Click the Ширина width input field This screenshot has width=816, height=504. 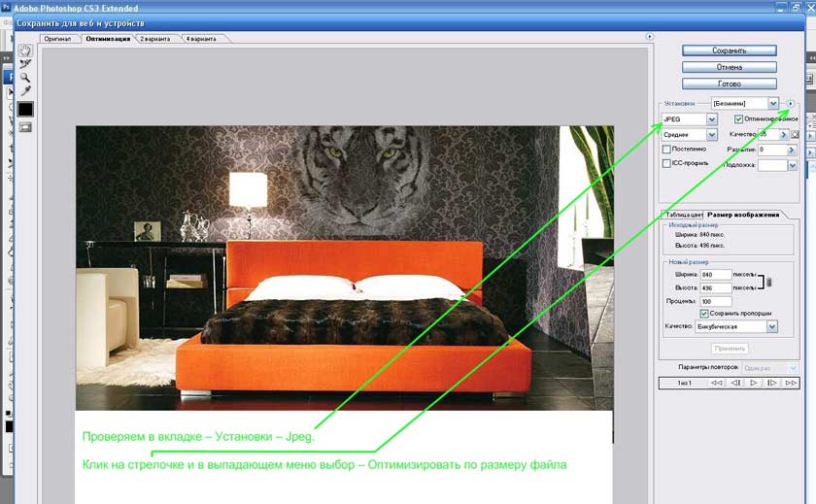pyautogui.click(x=715, y=275)
